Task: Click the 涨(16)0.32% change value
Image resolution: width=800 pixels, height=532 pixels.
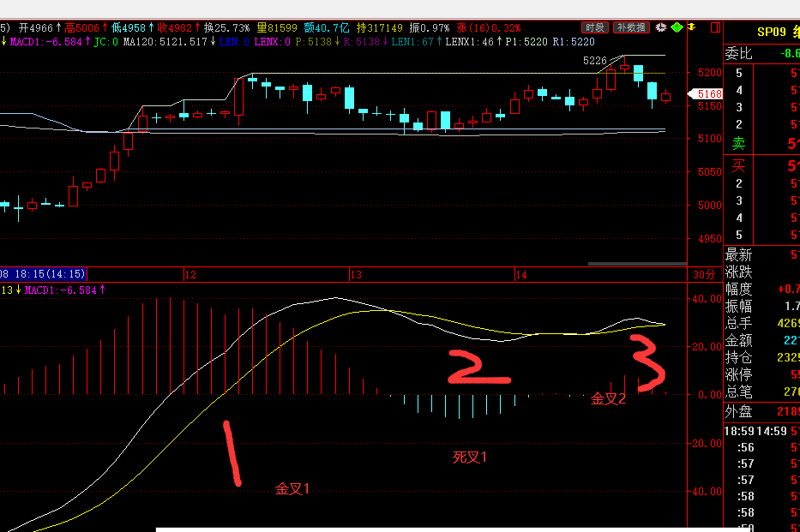Action: 489,27
